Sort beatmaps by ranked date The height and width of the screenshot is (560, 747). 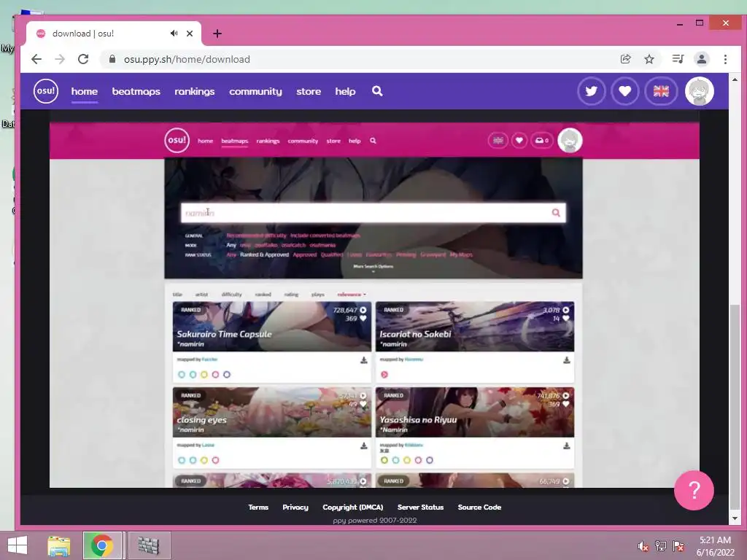[x=263, y=295]
